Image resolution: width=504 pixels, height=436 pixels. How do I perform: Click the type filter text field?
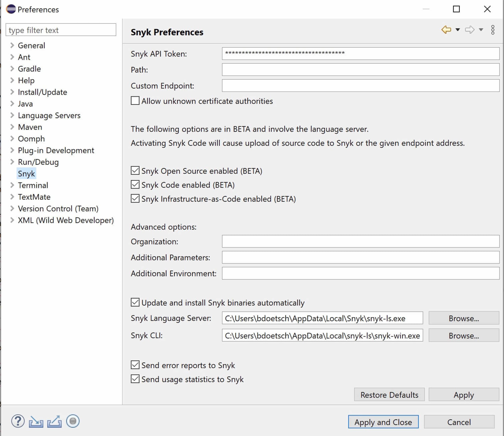pyautogui.click(x=61, y=30)
